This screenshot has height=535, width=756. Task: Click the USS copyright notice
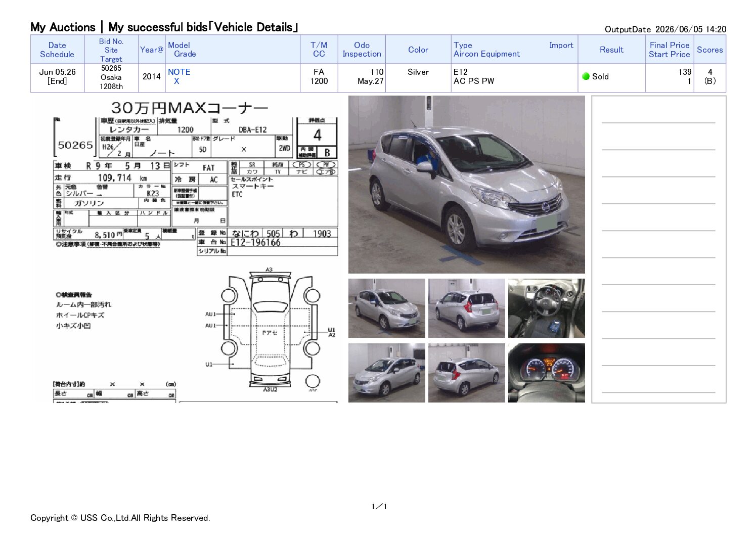[120, 518]
